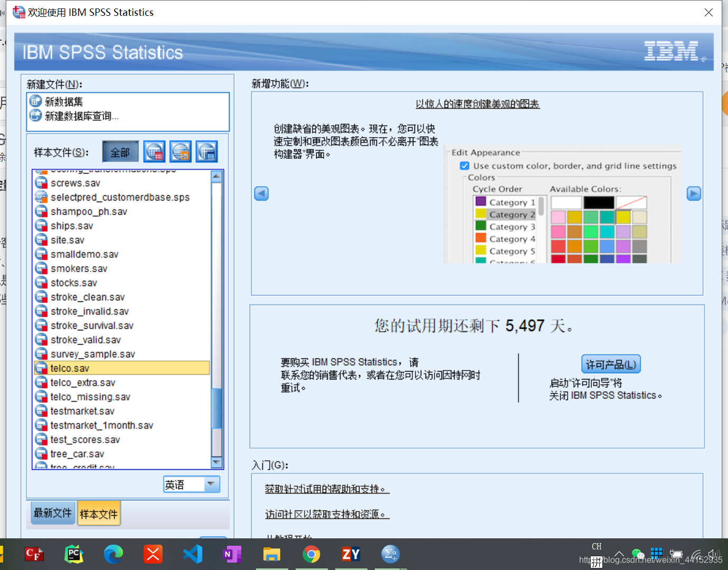Show next new-feature slide with right arrow

point(694,193)
